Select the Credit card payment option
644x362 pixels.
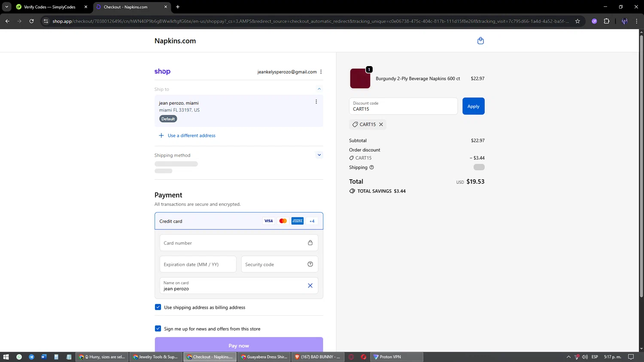239,221
